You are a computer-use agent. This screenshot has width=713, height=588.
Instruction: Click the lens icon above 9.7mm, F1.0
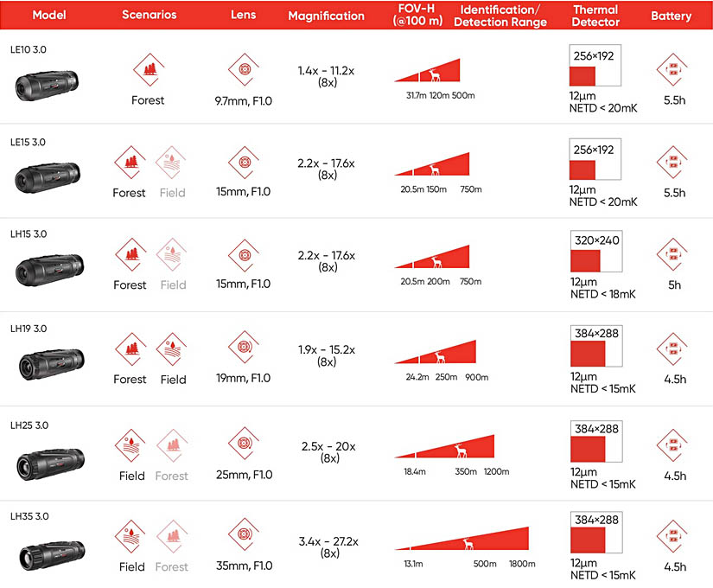pos(244,70)
